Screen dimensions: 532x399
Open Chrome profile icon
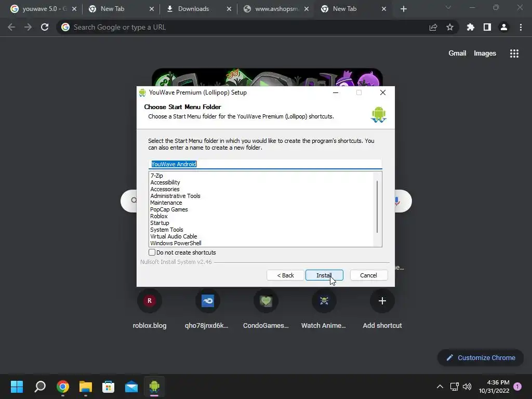(x=504, y=27)
